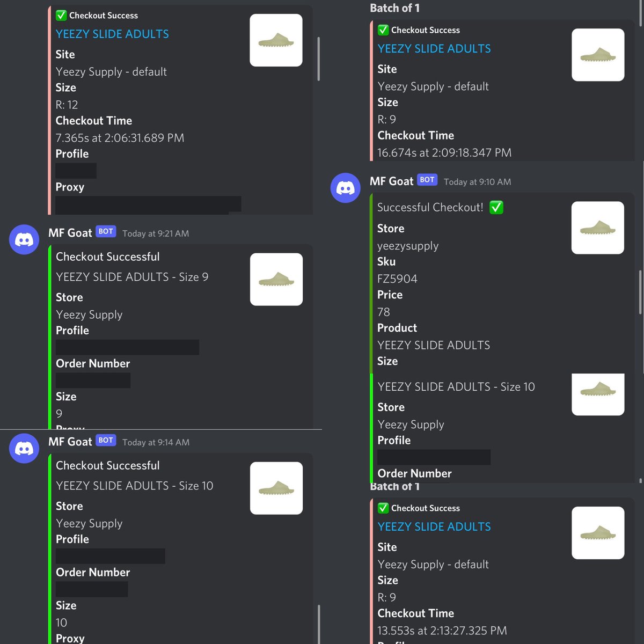The width and height of the screenshot is (644, 644).
Task: Click the Successful Checkout! heading text
Action: click(x=430, y=207)
